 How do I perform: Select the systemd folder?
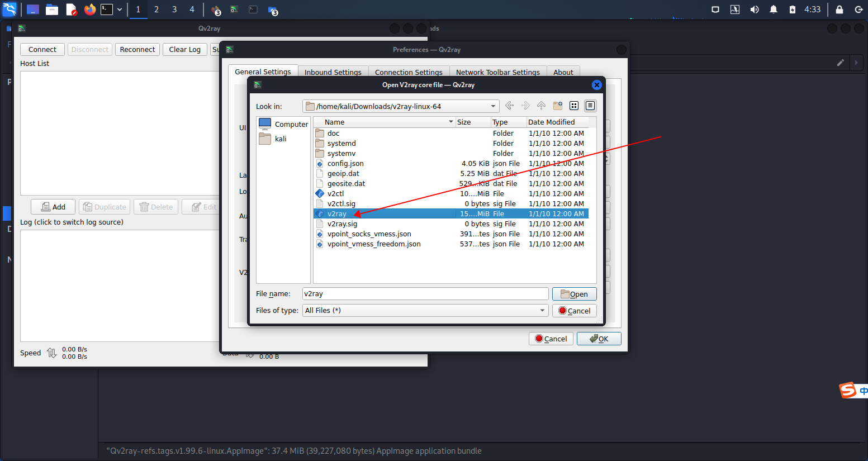(x=341, y=143)
